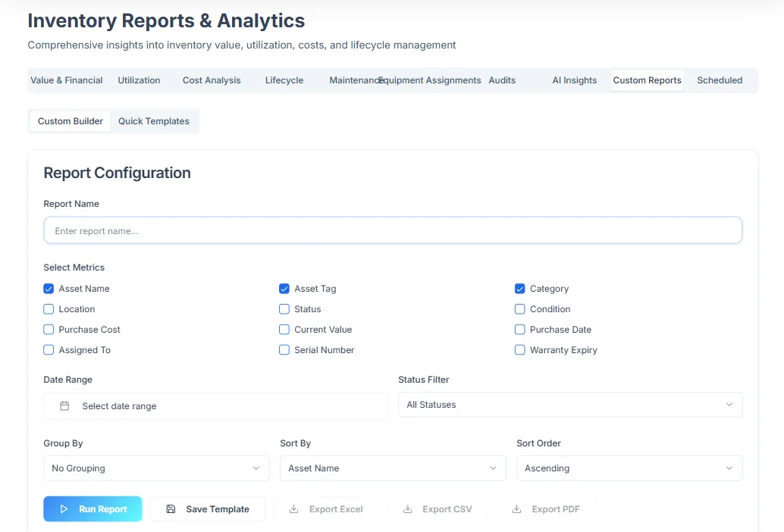Click the Export PDF button
Image resolution: width=784 pixels, height=532 pixels.
tap(546, 509)
